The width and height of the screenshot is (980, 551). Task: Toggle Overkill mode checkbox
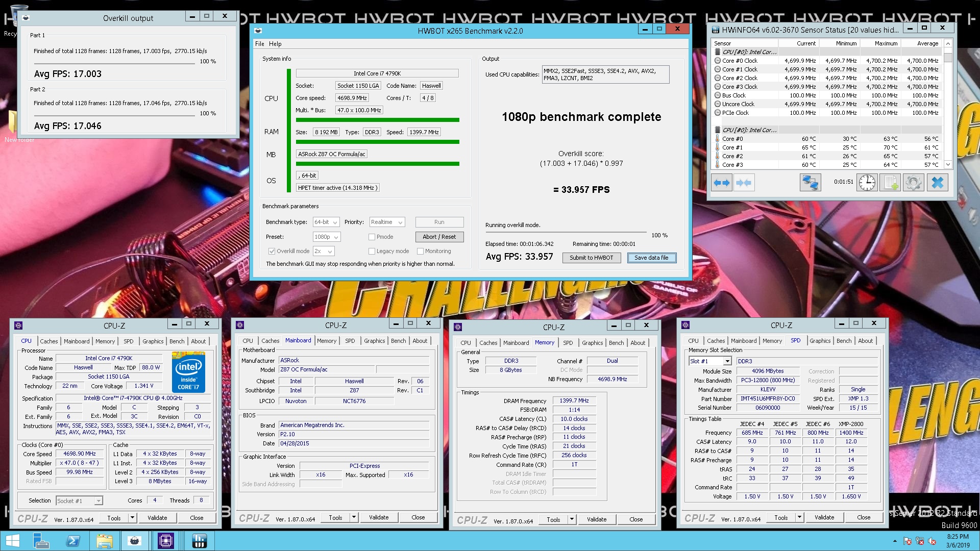[272, 251]
